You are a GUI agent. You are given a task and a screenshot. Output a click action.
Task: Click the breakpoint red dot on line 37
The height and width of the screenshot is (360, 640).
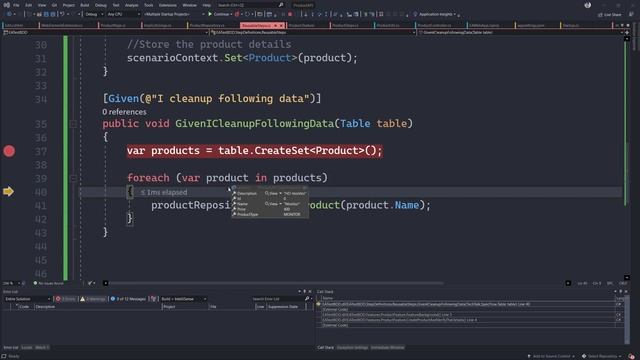pos(9,151)
